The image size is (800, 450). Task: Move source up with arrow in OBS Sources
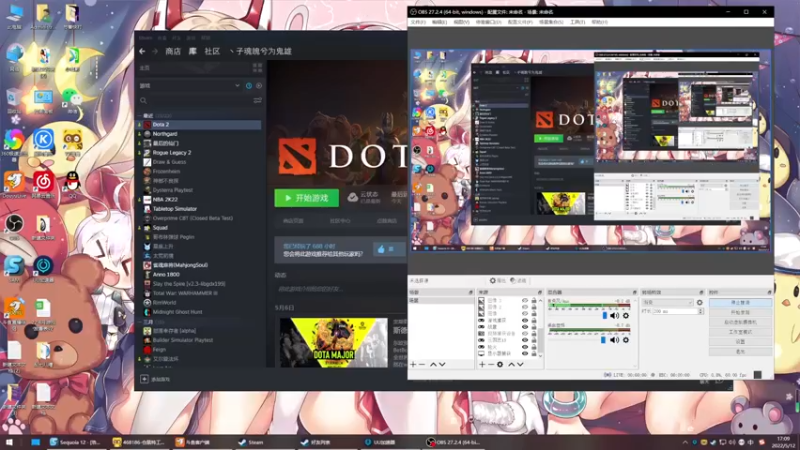[x=511, y=364]
